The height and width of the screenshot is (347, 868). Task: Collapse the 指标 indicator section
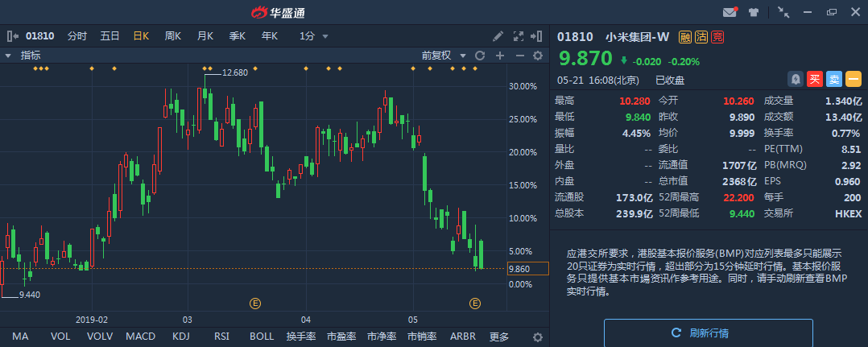8,56
